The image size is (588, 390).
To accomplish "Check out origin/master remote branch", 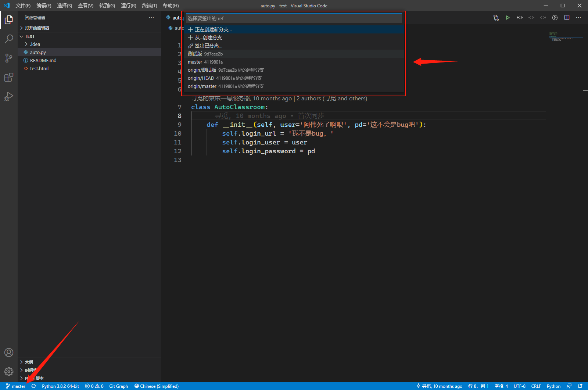I will tap(294, 86).
